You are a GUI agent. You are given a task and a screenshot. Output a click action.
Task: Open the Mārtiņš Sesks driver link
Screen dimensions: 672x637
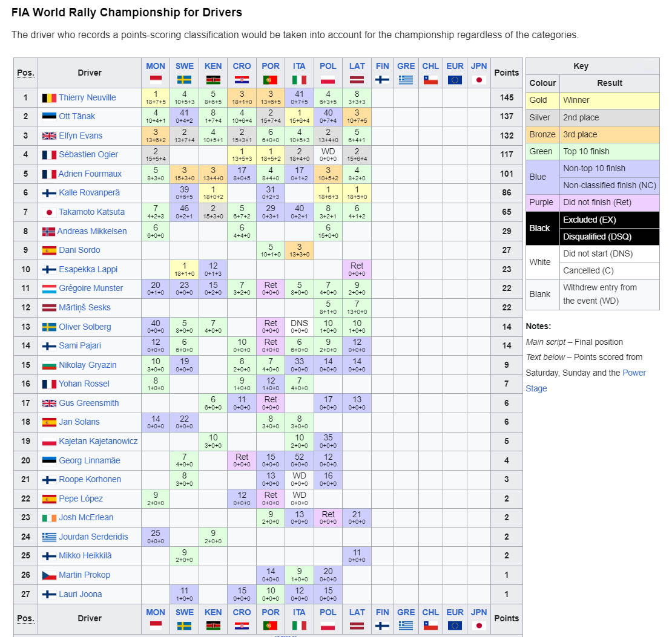coord(84,307)
